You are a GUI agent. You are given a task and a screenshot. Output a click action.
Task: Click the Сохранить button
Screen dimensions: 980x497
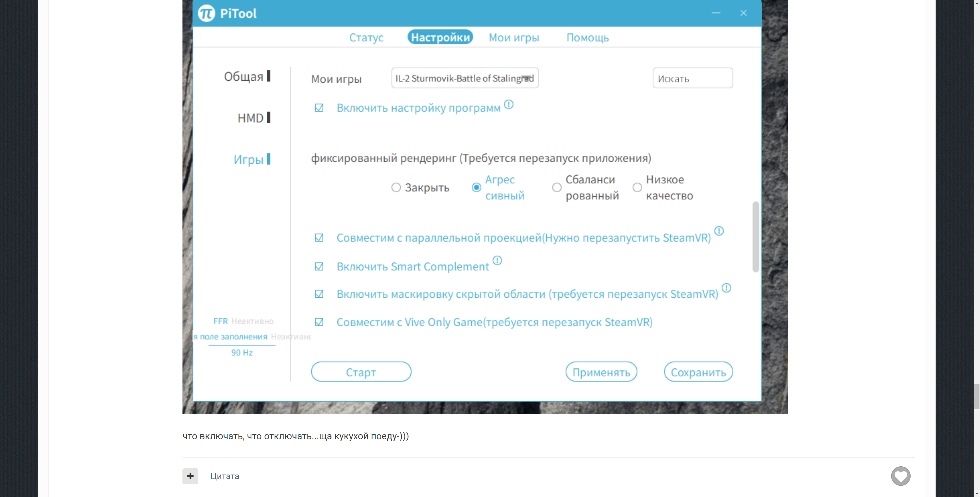698,372
